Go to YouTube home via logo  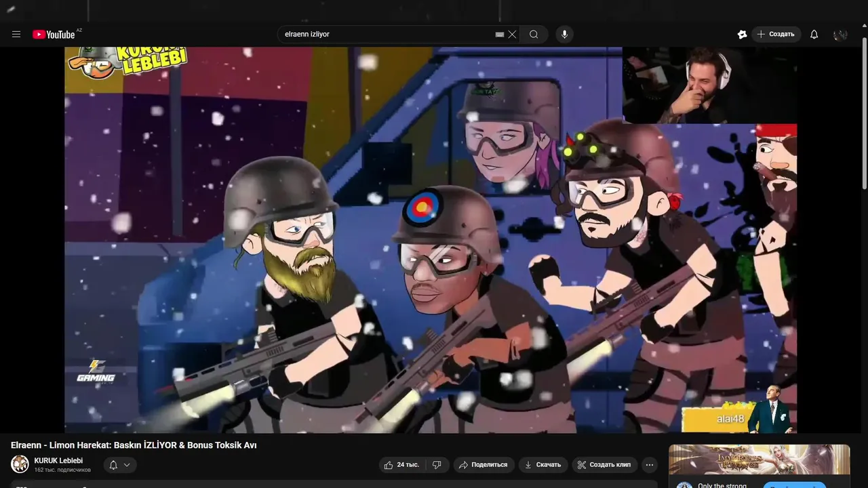(54, 35)
